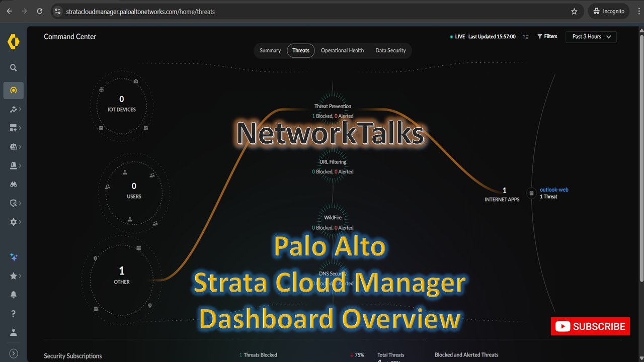644x362 pixels.
Task: Click the browser Forward arrow
Action: pos(24,11)
